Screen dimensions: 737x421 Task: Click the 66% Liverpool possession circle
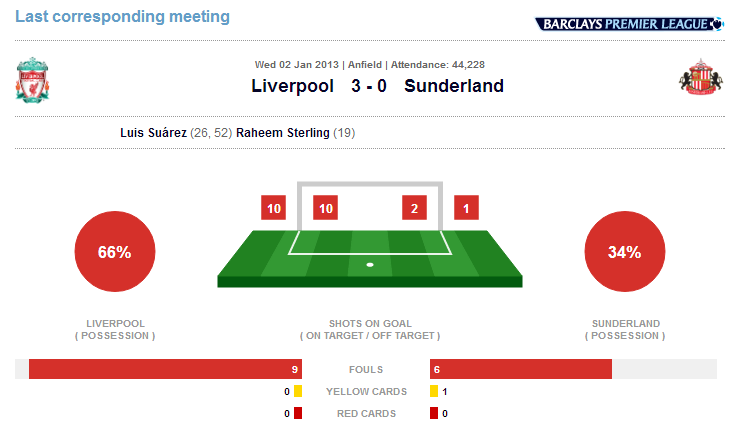[115, 251]
